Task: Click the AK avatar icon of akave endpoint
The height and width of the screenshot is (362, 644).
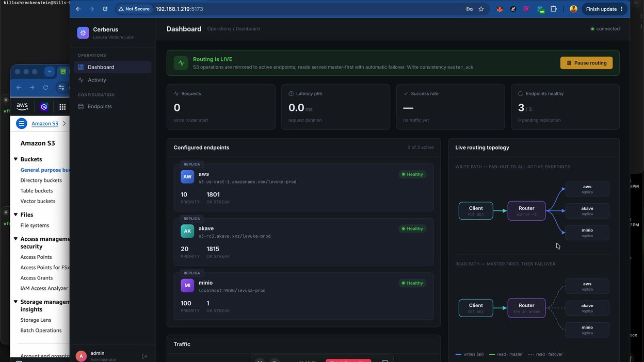Action: click(187, 231)
